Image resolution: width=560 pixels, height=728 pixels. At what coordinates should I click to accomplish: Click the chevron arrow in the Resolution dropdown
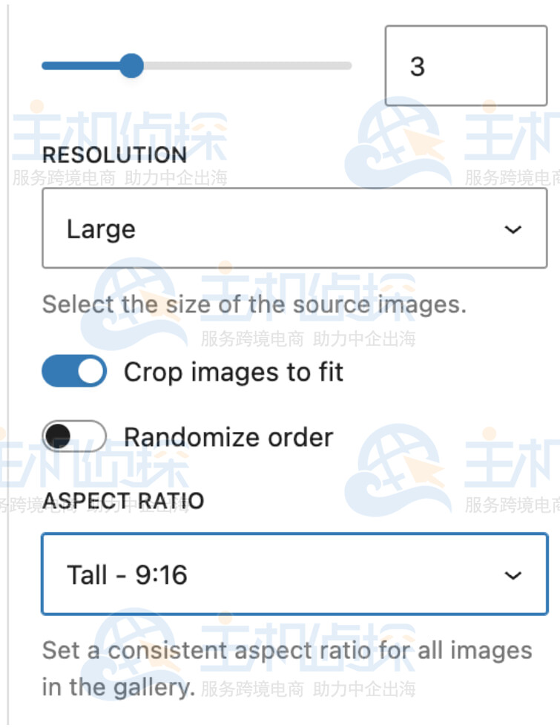click(513, 229)
